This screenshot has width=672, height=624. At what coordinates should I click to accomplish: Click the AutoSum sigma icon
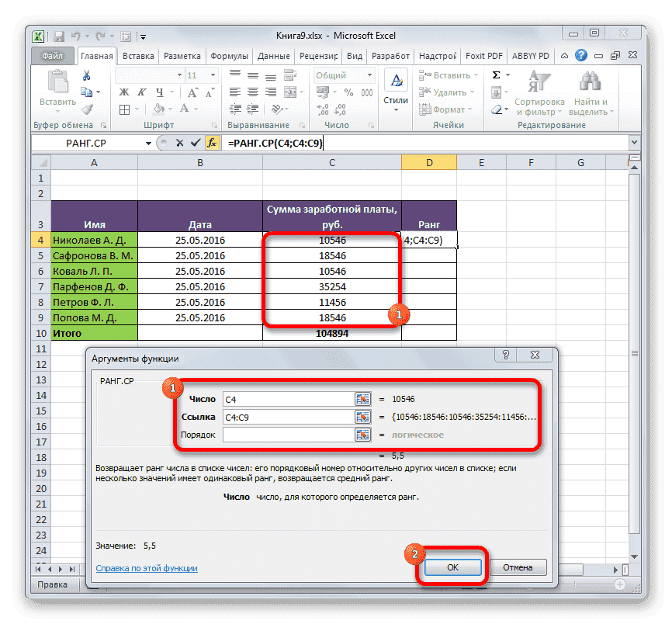(x=496, y=75)
